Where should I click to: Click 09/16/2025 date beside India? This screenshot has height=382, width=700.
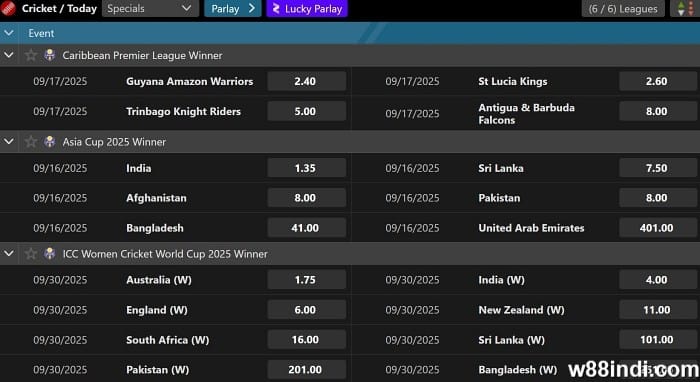pos(60,168)
